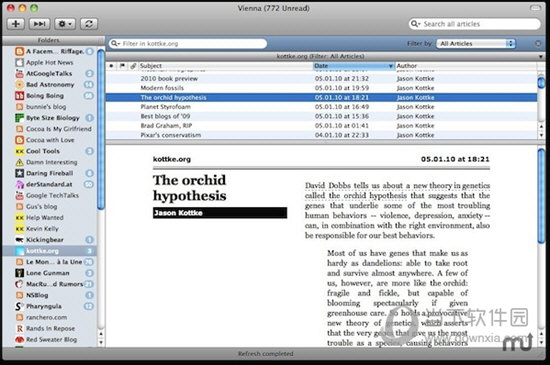Click the folder list scroll down arrow

[101, 343]
